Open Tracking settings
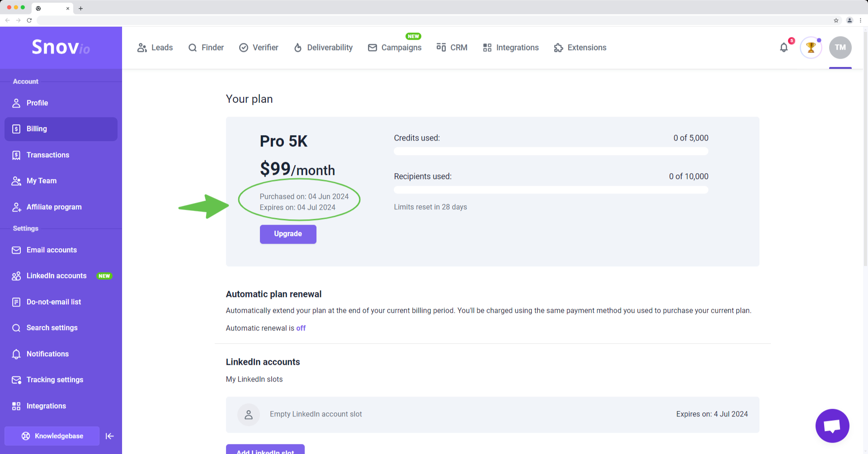The height and width of the screenshot is (454, 868). tap(61, 380)
